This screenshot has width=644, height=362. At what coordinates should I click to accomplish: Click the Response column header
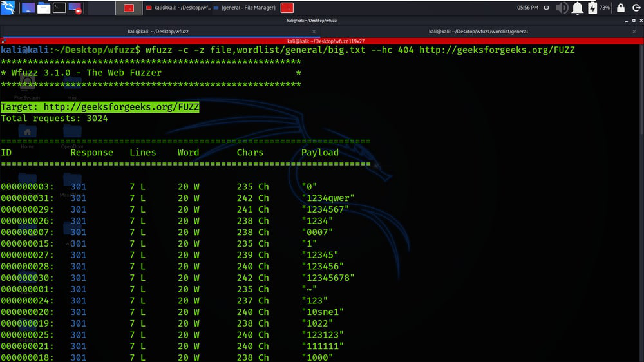point(91,153)
